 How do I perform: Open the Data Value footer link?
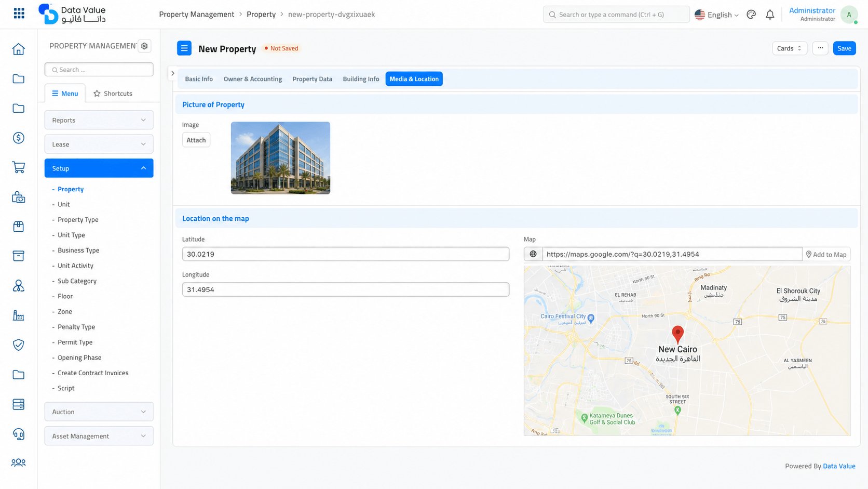point(839,466)
